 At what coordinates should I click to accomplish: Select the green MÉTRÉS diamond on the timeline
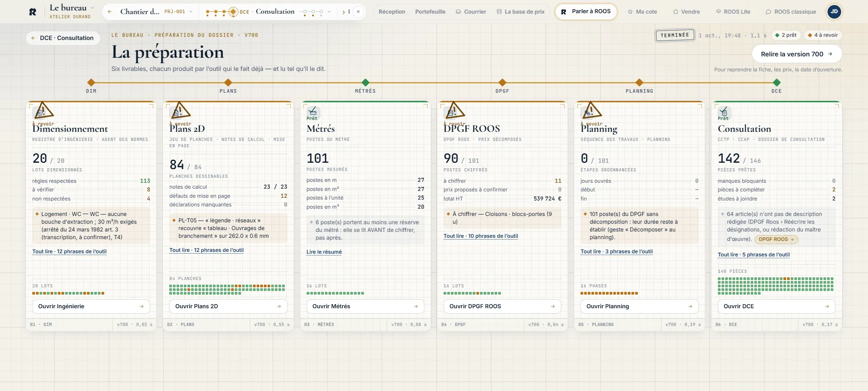(365, 82)
